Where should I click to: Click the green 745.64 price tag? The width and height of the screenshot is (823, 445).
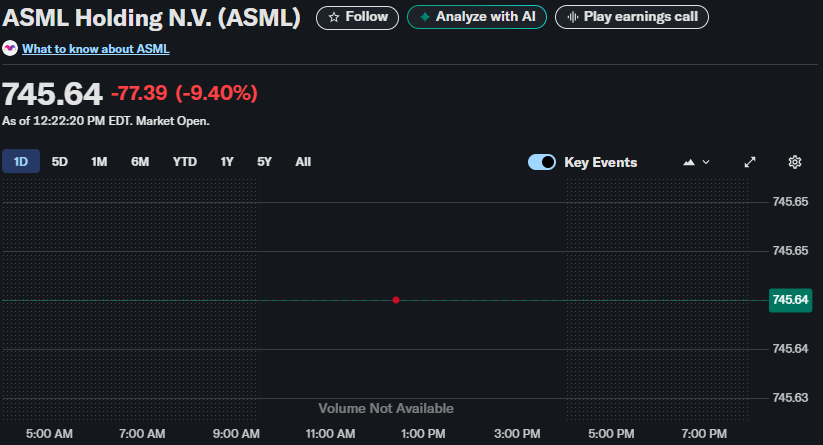tap(790, 300)
